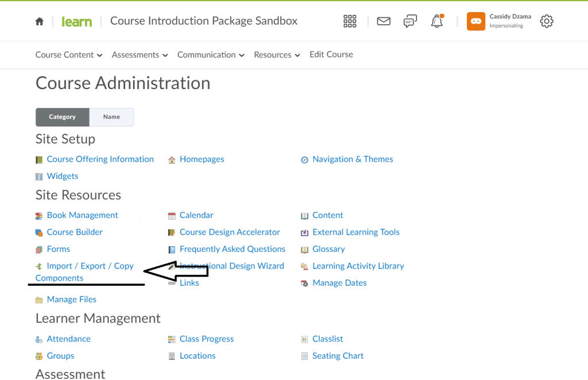
Task: Open the email envelope icon
Action: pyautogui.click(x=384, y=21)
